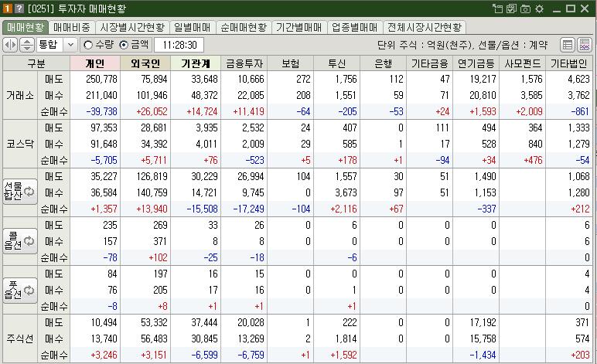This screenshot has width=597, height=364.
Task: Select the 기간별매매 tab
Action: coord(298,27)
